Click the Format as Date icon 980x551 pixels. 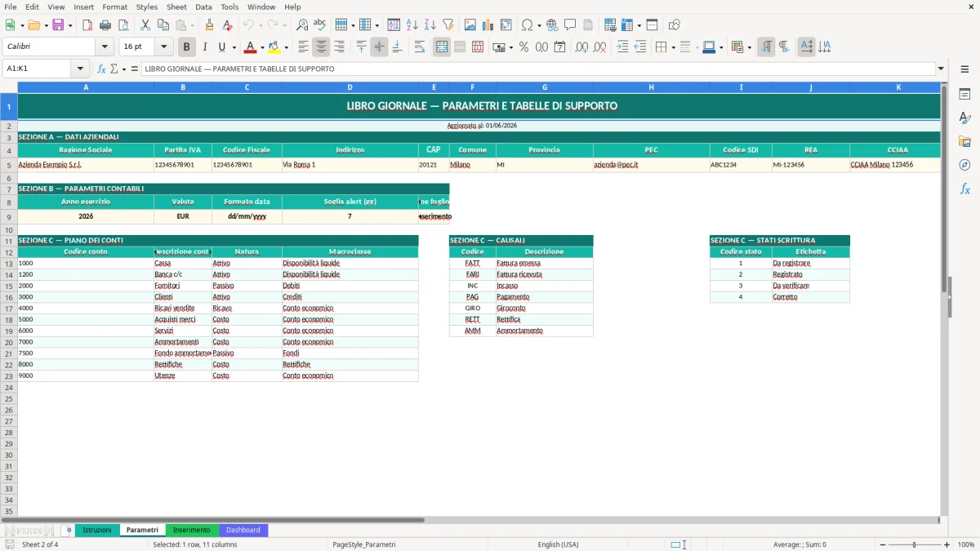click(x=559, y=47)
